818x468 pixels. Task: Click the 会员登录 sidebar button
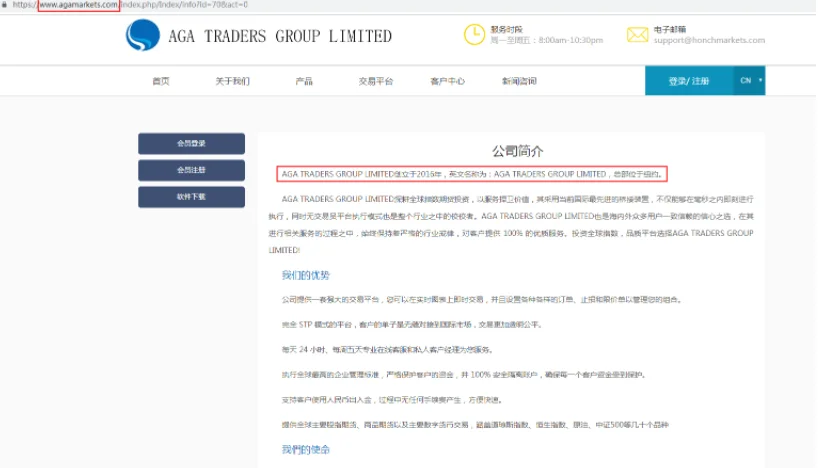click(x=191, y=143)
